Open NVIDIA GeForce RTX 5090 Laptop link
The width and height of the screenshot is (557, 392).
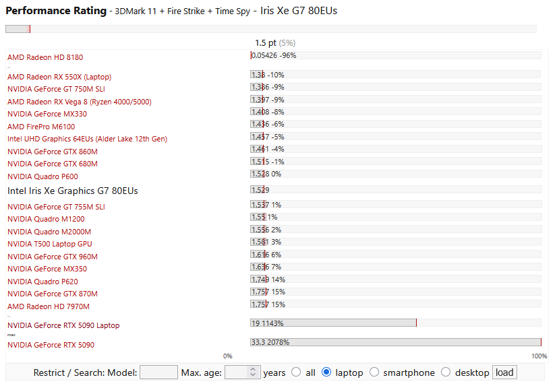[x=63, y=326]
